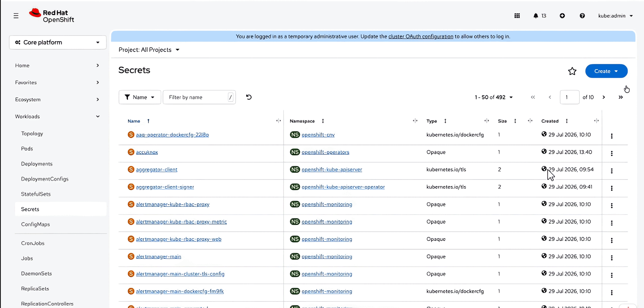Open the application launcher grid
The image size is (644, 308).
click(517, 16)
